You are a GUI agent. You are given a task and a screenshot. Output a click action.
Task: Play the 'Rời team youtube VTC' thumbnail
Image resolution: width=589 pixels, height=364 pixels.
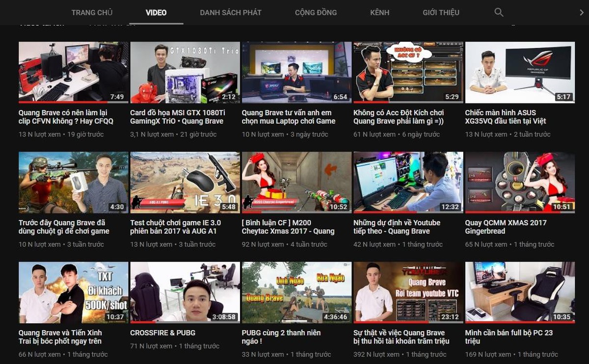tap(408, 292)
